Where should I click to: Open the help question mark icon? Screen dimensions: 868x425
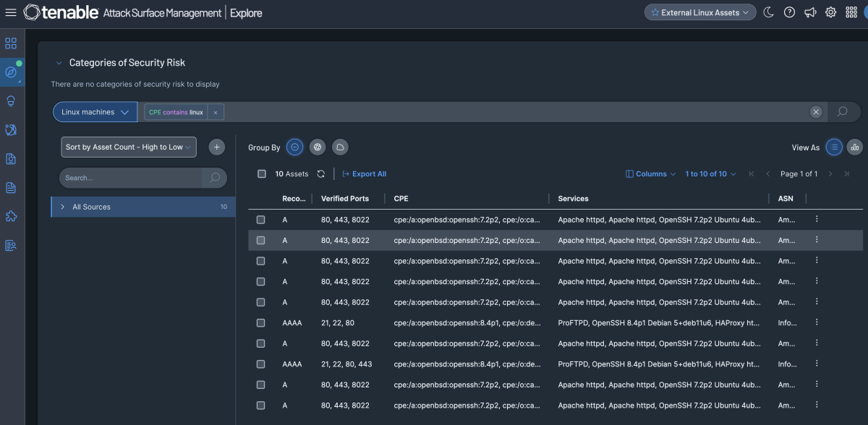click(790, 12)
